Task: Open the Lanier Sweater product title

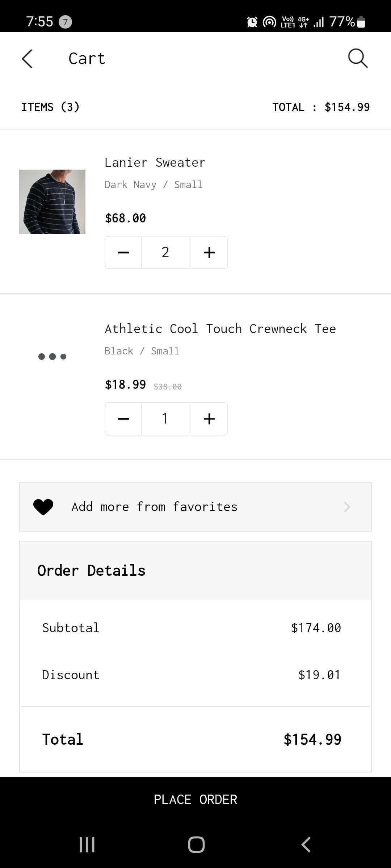Action: 155,162
